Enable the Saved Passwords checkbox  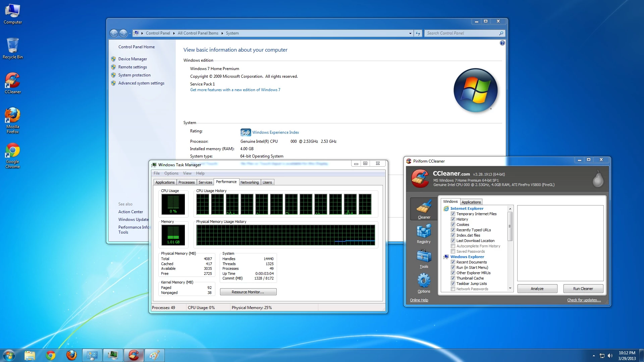(453, 251)
